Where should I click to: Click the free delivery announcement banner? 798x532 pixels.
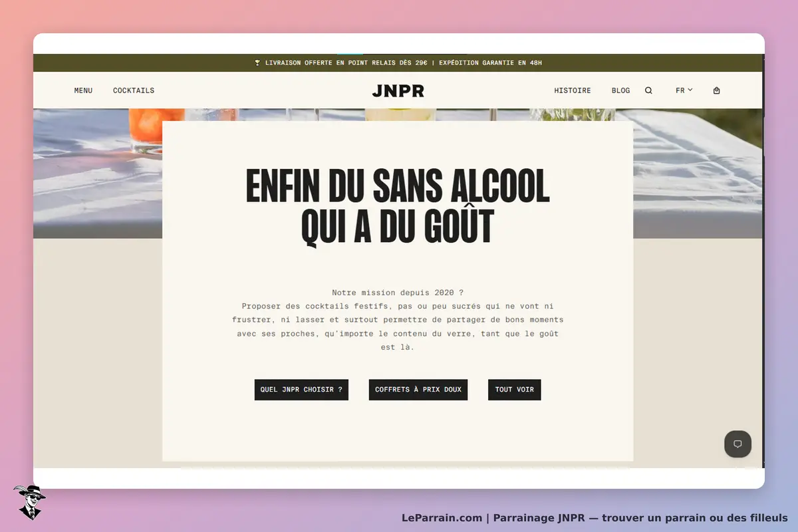pos(398,63)
